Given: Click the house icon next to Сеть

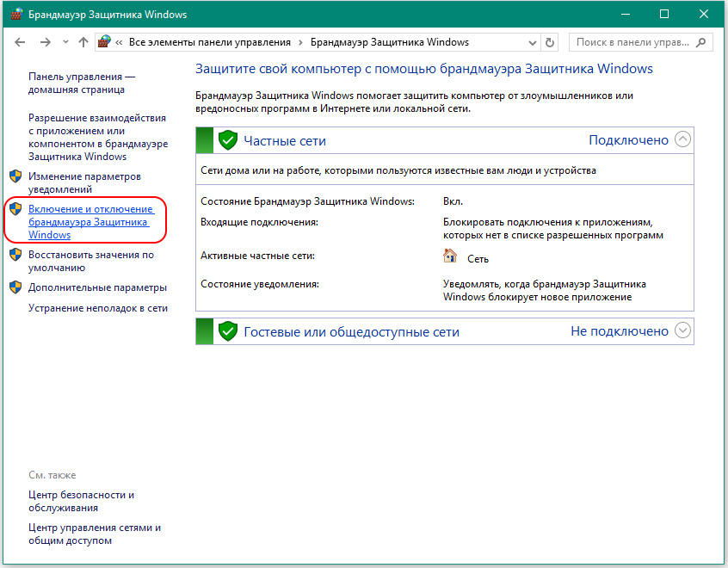Looking at the screenshot, I should (x=450, y=256).
